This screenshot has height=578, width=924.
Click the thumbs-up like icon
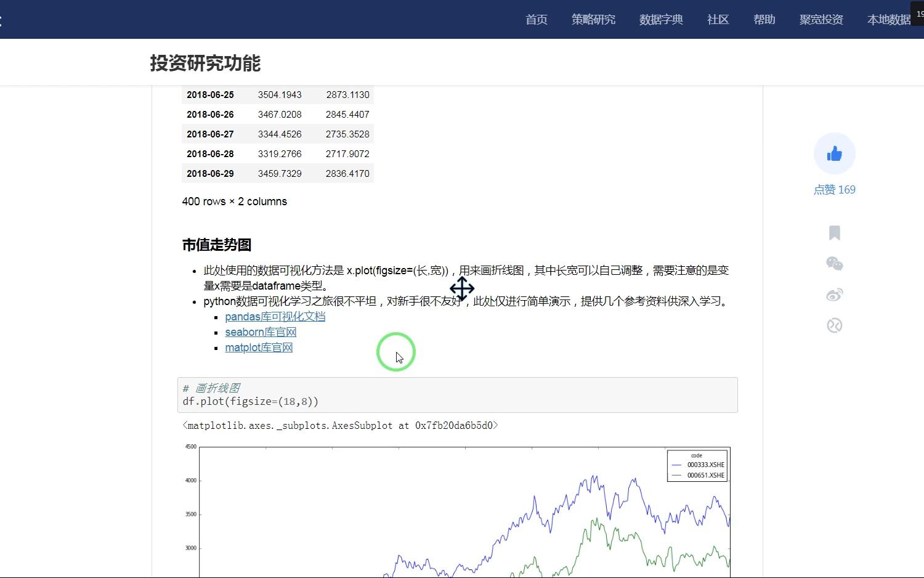click(x=835, y=153)
